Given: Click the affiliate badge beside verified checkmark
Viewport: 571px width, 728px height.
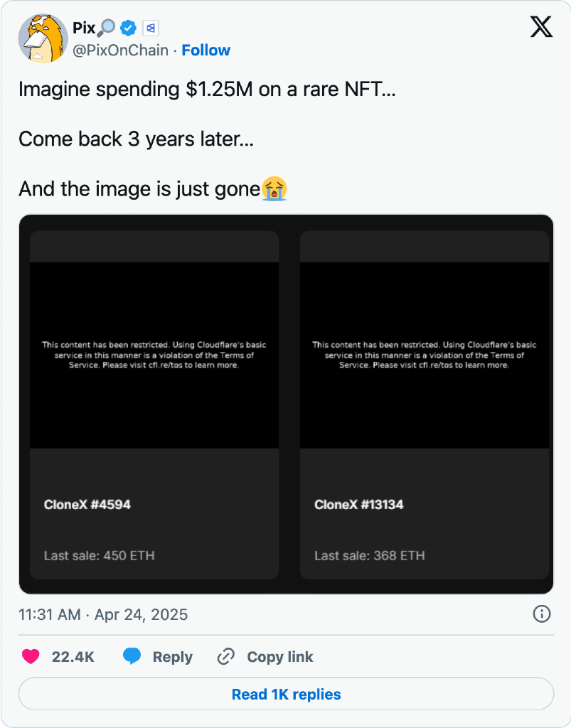Looking at the screenshot, I should click(x=150, y=28).
